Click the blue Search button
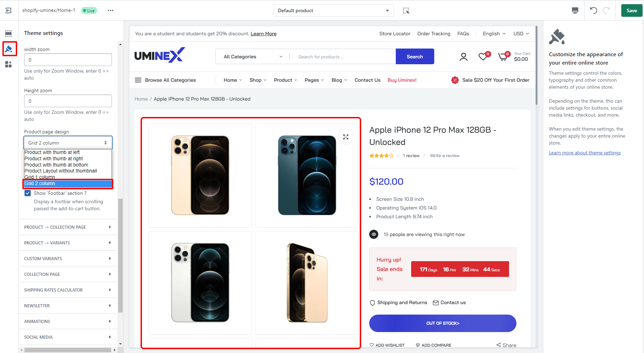644x353 pixels. [415, 57]
